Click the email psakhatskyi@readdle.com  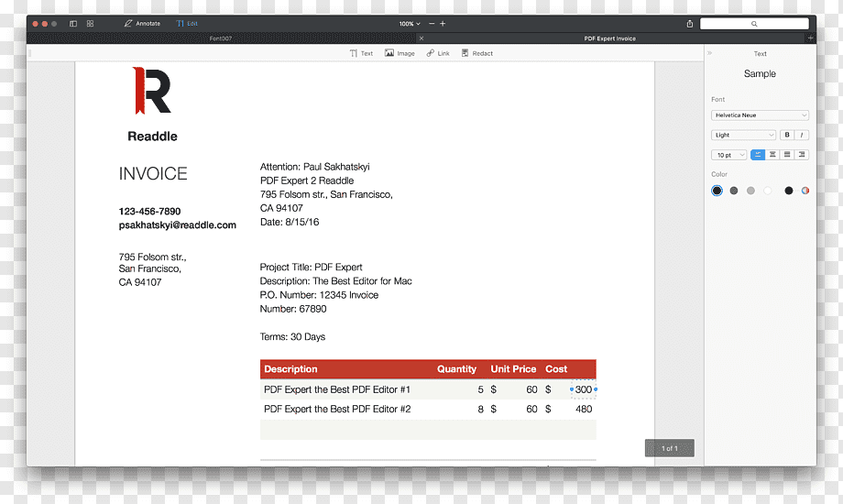[178, 225]
